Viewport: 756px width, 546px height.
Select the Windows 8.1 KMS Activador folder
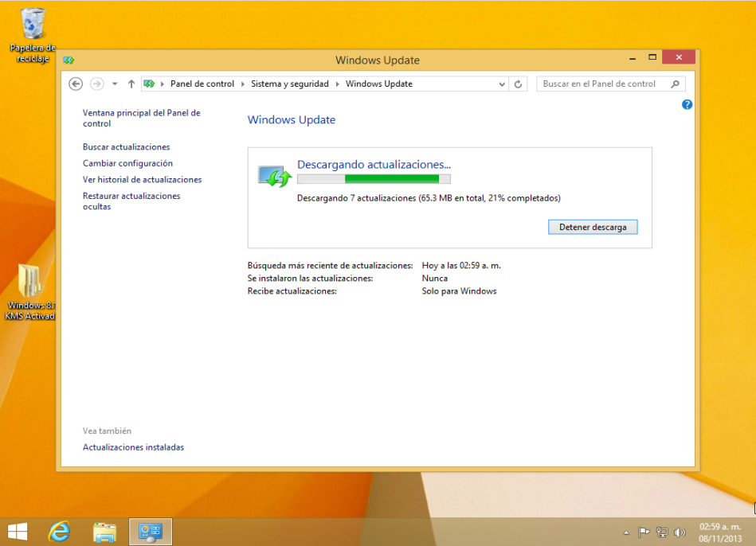(30, 292)
